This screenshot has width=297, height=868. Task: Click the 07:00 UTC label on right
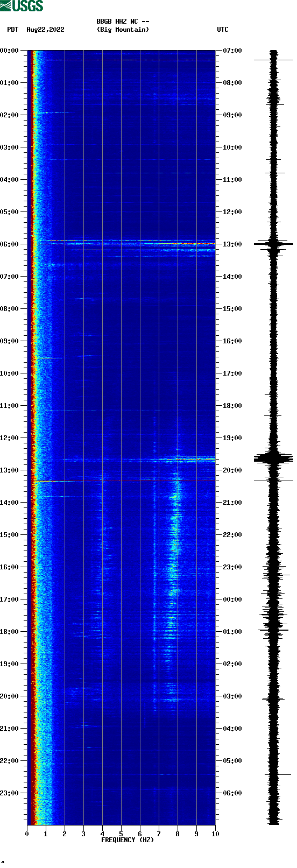pos(232,51)
